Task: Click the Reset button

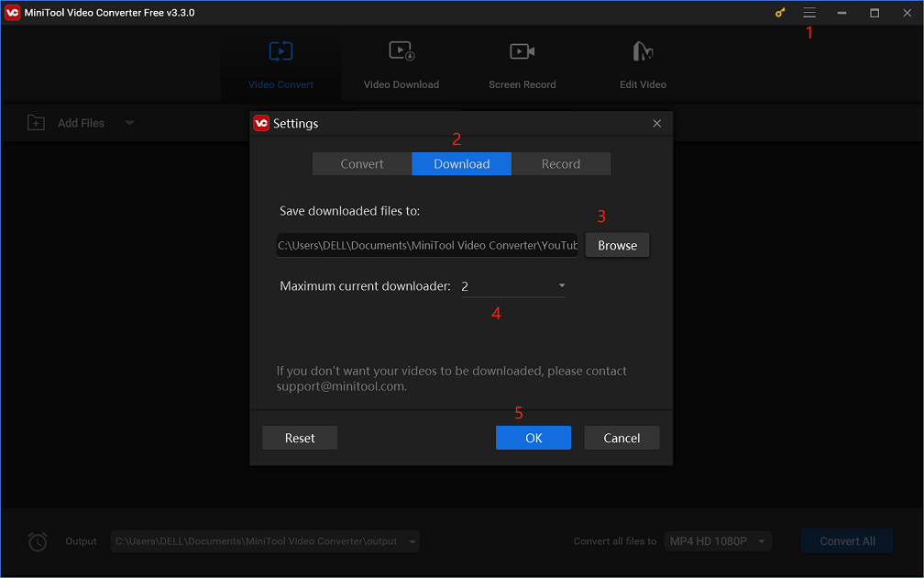Action: pos(300,438)
